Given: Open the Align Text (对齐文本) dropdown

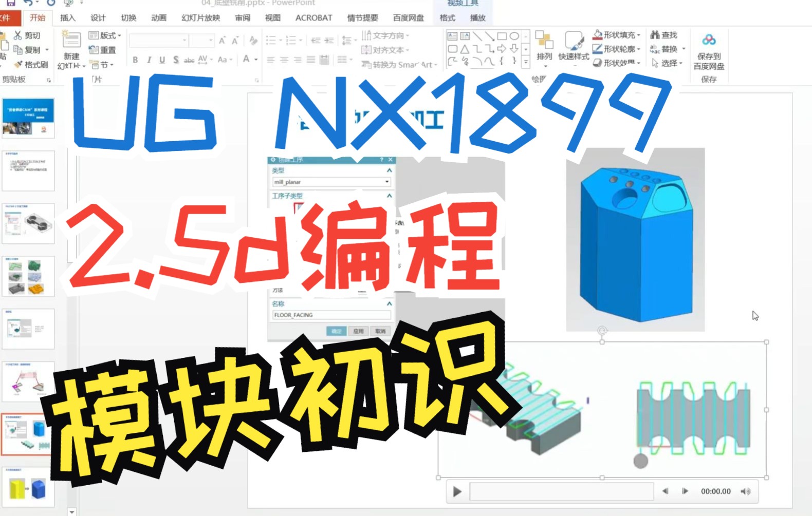Looking at the screenshot, I should pyautogui.click(x=385, y=50).
